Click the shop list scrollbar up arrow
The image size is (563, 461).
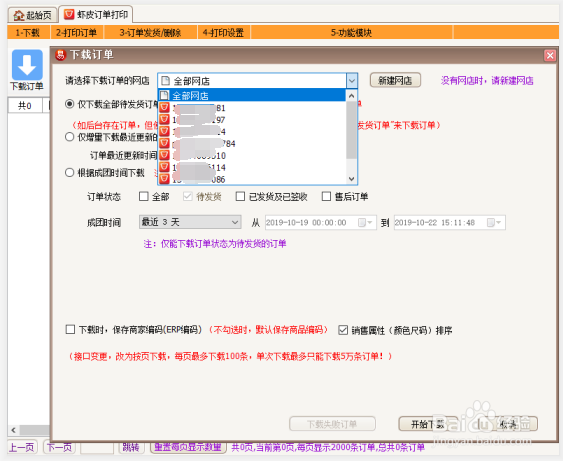(352, 96)
